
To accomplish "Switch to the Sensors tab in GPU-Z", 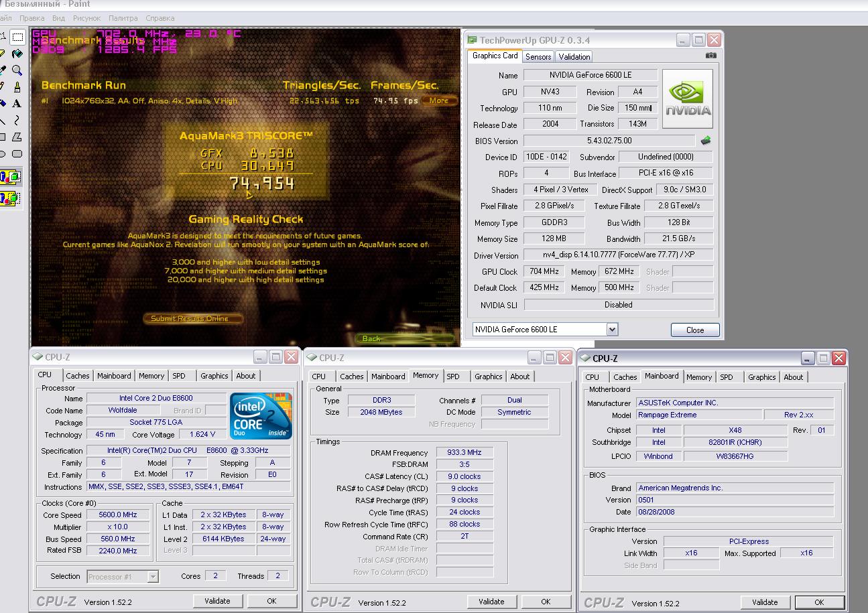I will pyautogui.click(x=538, y=57).
